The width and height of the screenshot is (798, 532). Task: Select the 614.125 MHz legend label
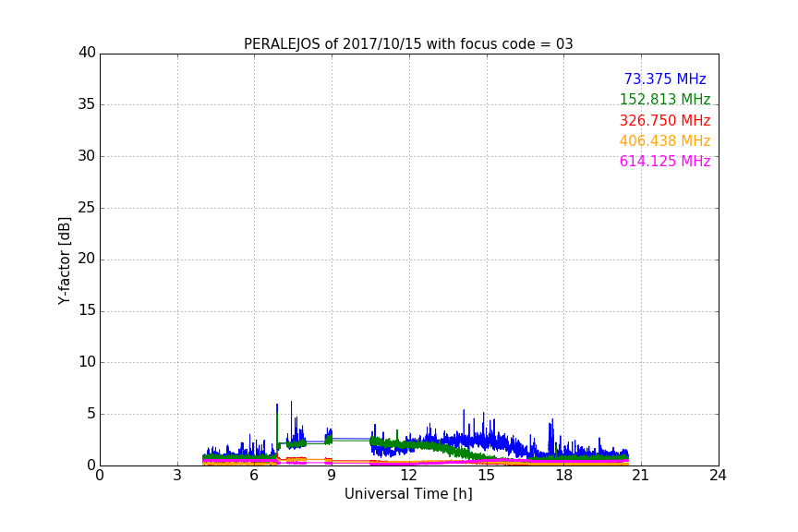point(665,162)
